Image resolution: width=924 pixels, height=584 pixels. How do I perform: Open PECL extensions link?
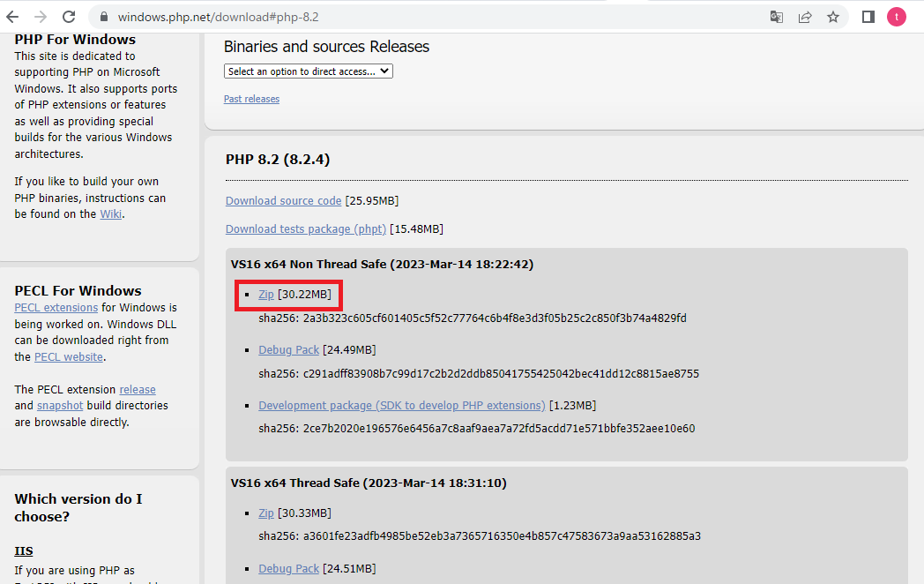click(x=56, y=307)
